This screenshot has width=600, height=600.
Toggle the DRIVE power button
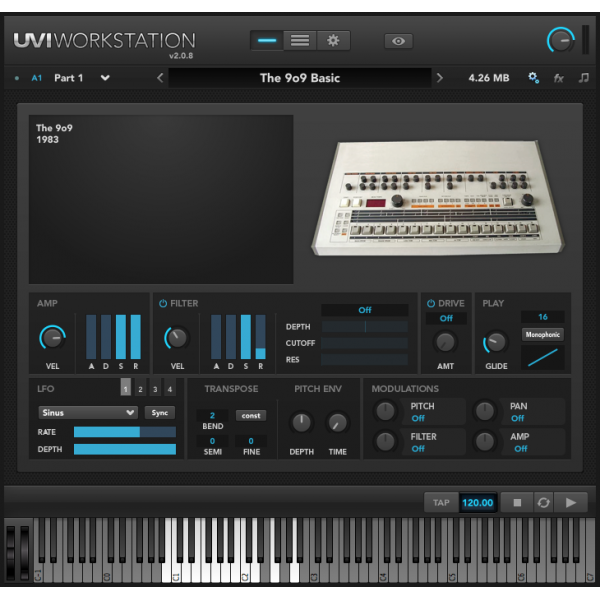click(431, 303)
